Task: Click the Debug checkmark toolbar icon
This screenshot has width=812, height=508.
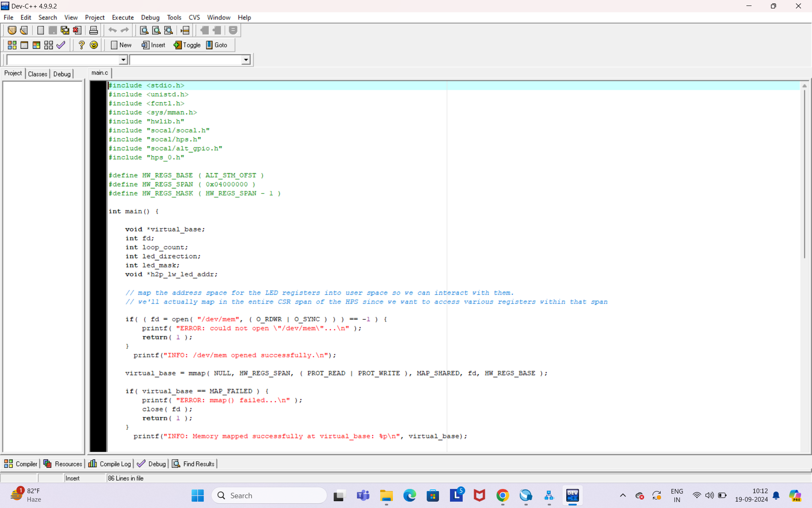Action: point(61,45)
